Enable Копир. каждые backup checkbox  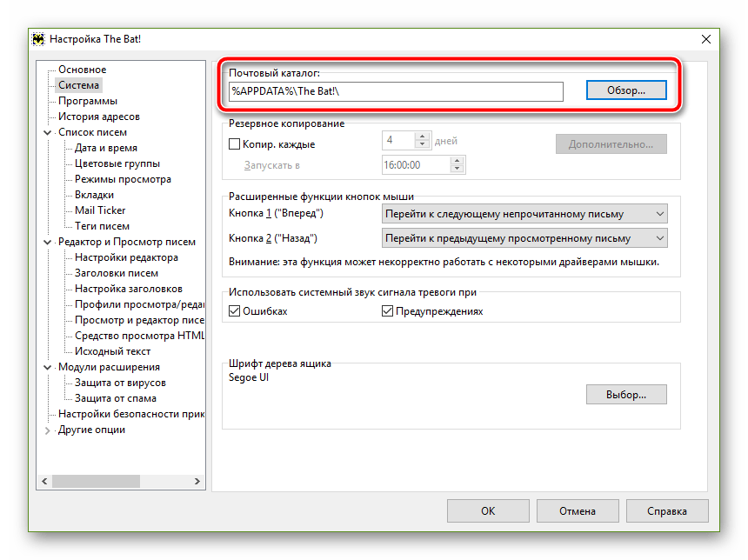pyautogui.click(x=234, y=144)
